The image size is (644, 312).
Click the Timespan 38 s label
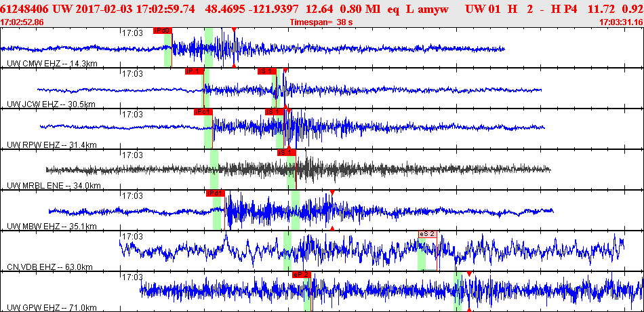pos(321,22)
